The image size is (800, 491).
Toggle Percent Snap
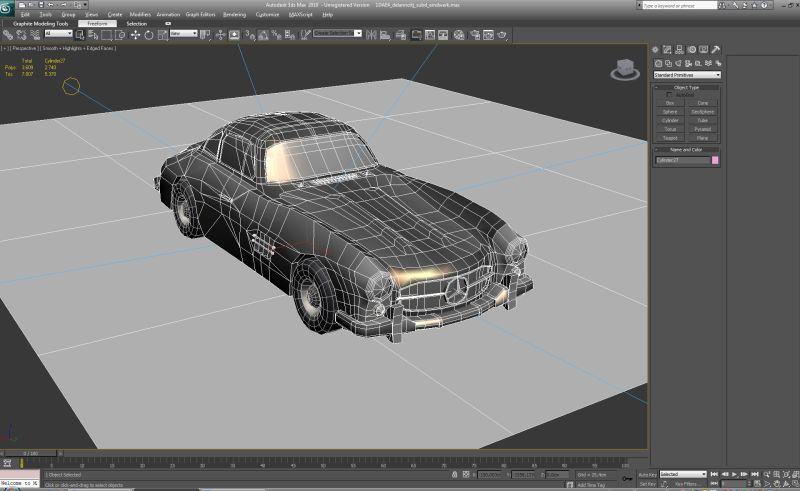coord(277,35)
